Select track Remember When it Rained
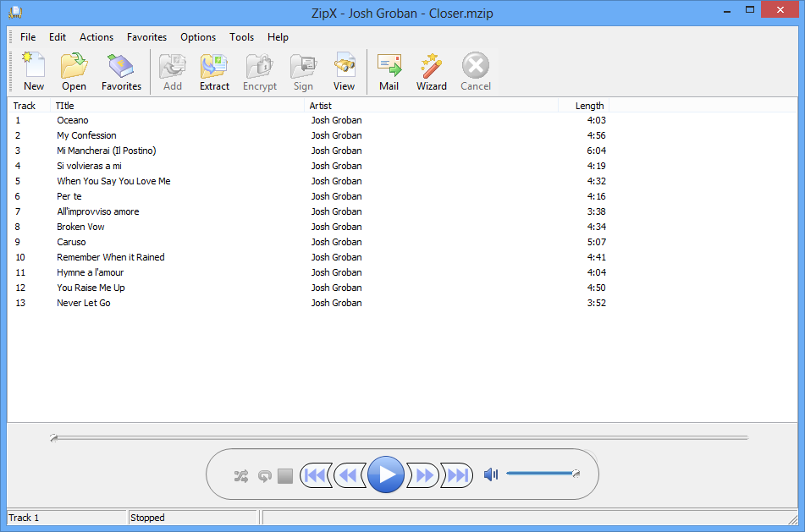 [x=110, y=257]
